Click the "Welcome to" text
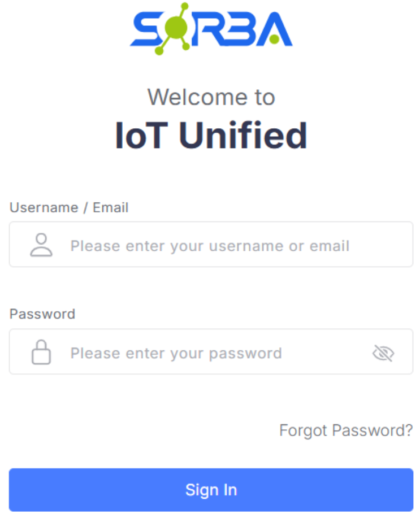 pos(211,97)
